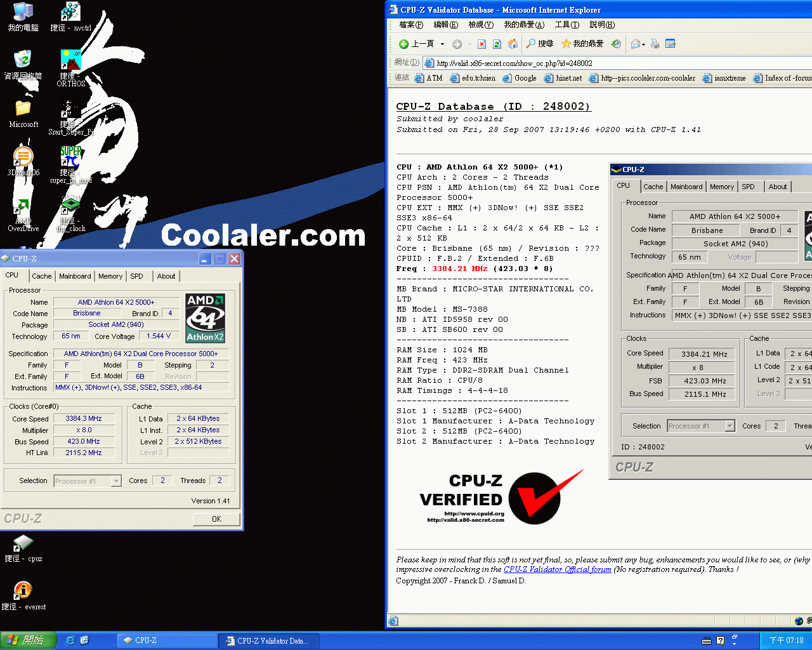Switch to the SPD tab in CPU-Z window

[136, 276]
